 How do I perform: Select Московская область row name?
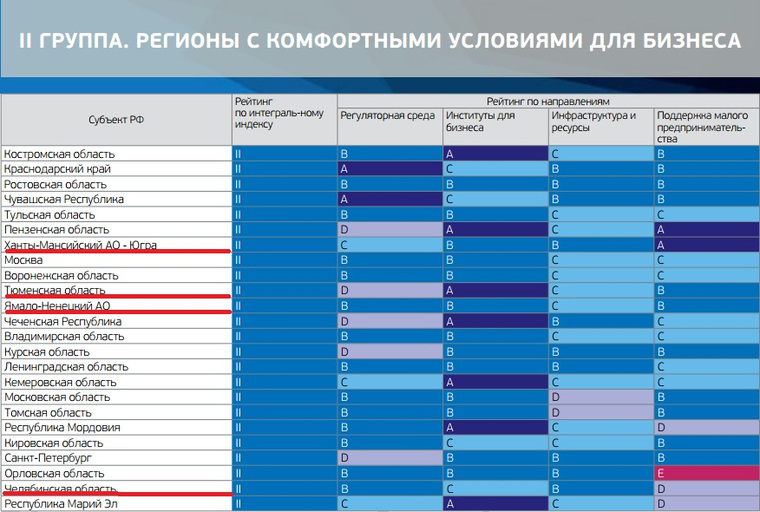coord(57,397)
